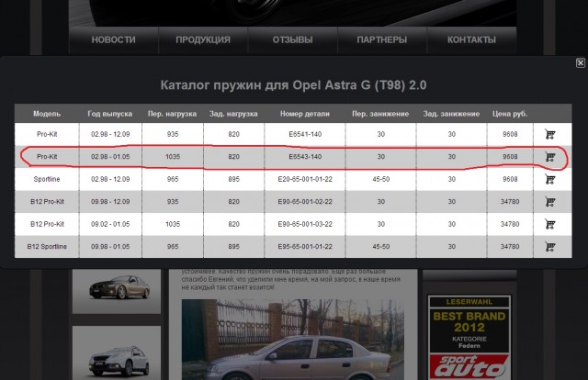
Task: Open the КОНТАКТЫ page
Action: (471, 40)
